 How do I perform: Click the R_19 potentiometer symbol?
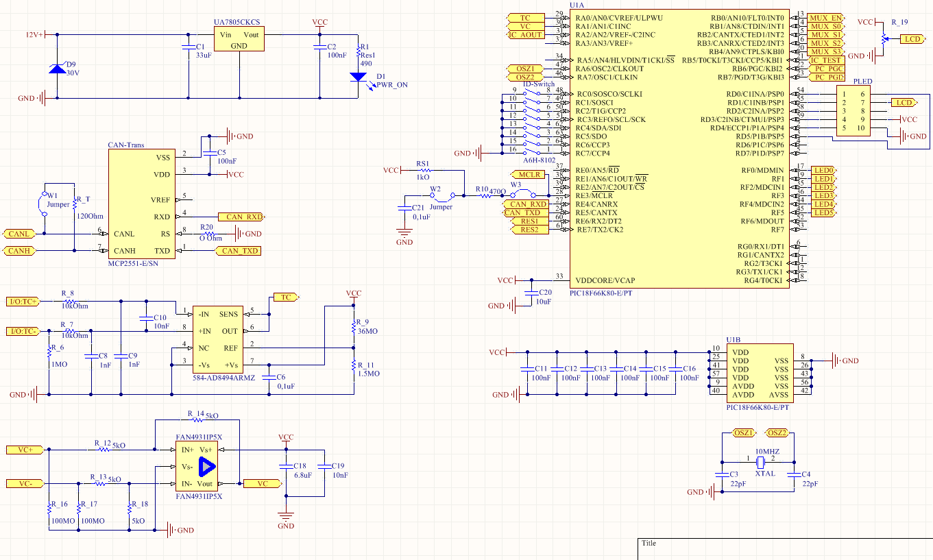tap(882, 39)
